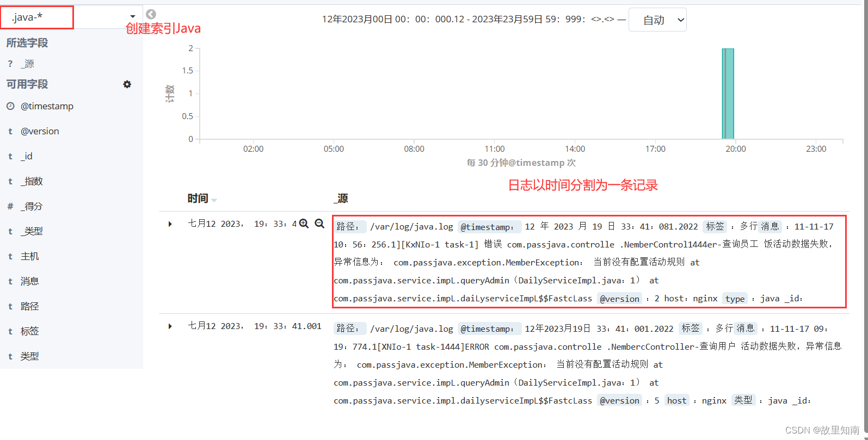The width and height of the screenshot is (868, 440).
Task: Select the 消息 field
Action: coord(30,281)
